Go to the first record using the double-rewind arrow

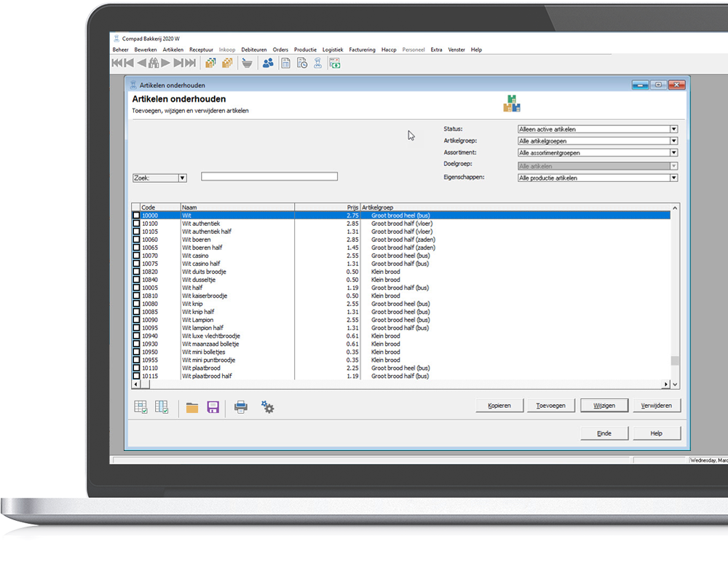(117, 63)
